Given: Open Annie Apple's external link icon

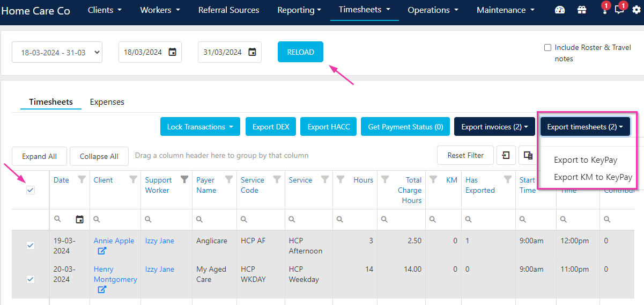Looking at the screenshot, I should click(102, 251).
